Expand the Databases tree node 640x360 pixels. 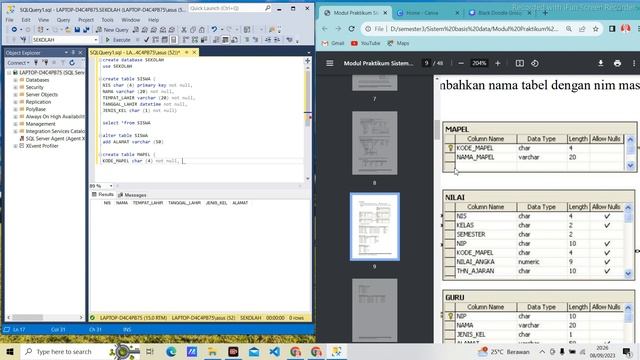coord(15,80)
